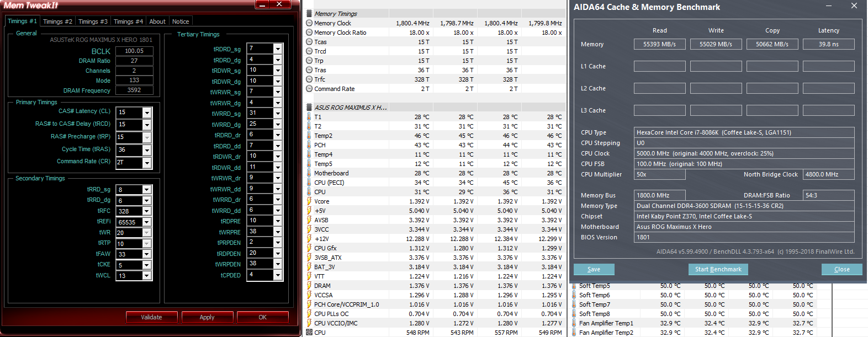The image size is (868, 337).
Task: Click the Start Benchmark button
Action: [718, 269]
